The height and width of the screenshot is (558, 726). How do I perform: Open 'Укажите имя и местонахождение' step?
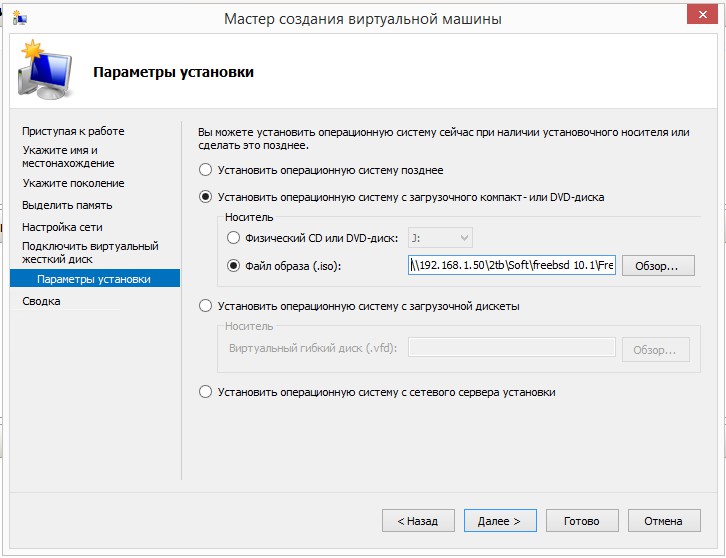[x=68, y=157]
